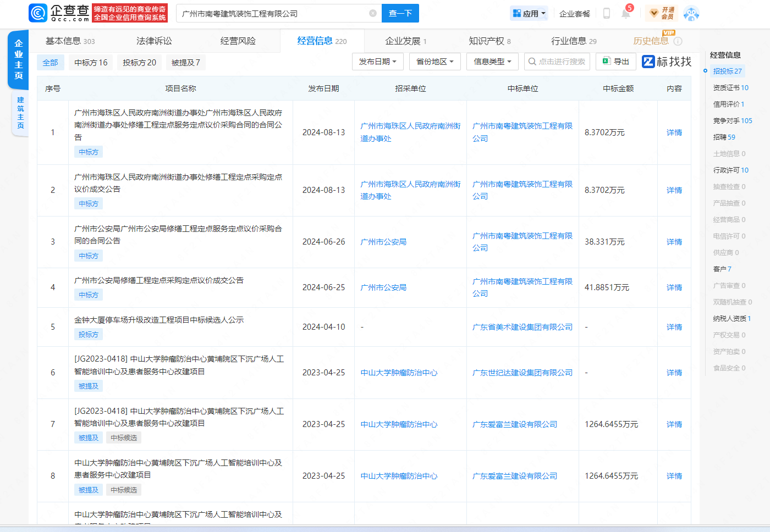Select the 投标方 20 filter chip
770x532 pixels.
139,63
